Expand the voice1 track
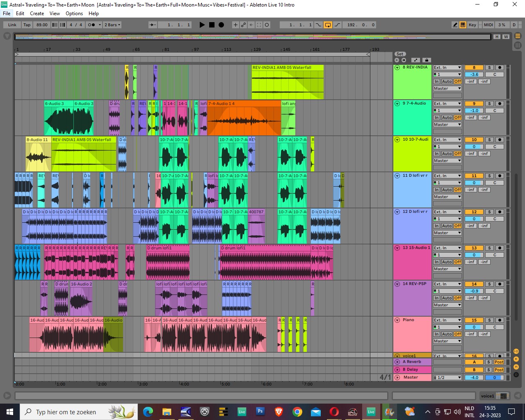This screenshot has height=420, width=525. click(397, 356)
